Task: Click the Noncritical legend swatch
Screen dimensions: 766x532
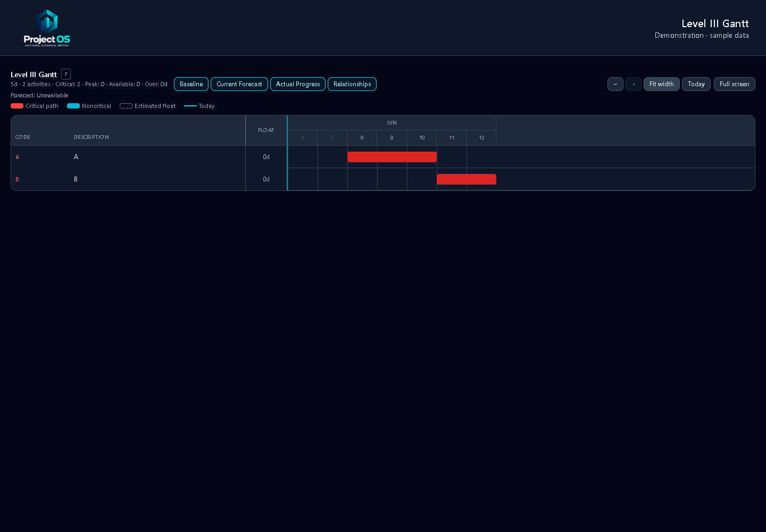Action: click(x=73, y=106)
